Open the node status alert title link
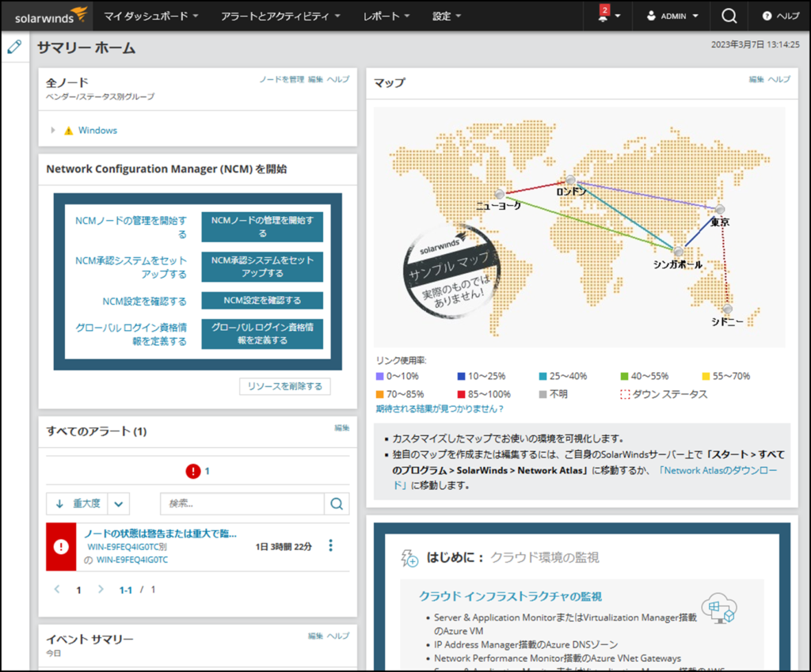This screenshot has width=811, height=672. [x=160, y=533]
